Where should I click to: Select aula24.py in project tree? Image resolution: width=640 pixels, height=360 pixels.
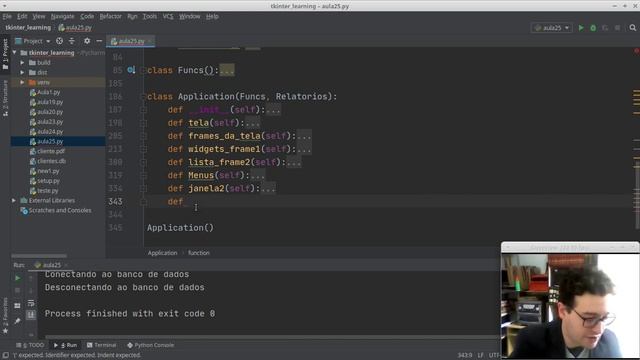click(50, 131)
